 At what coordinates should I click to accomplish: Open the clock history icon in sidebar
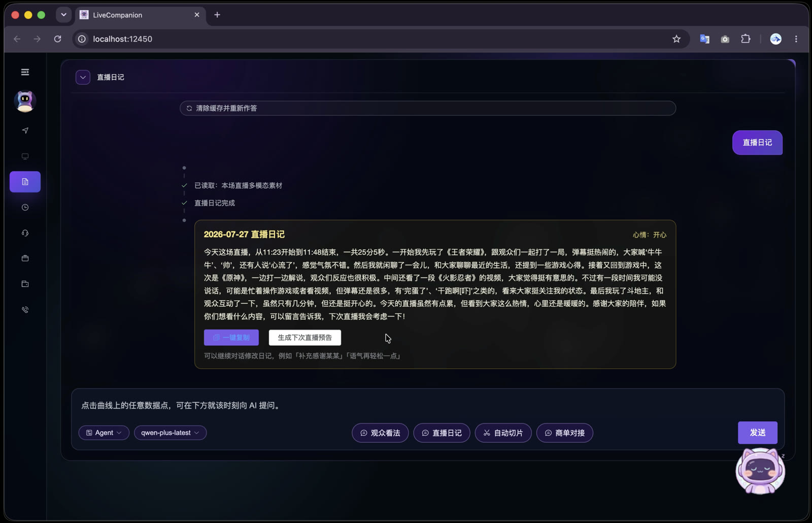pyautogui.click(x=25, y=207)
